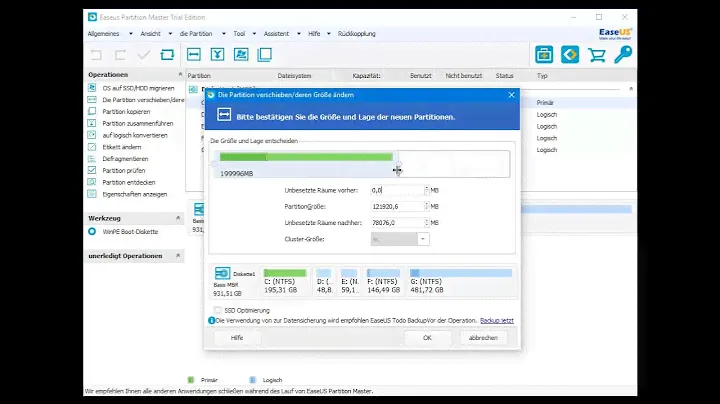
Task: Click 'Partition prüfen' in operations list
Action: pos(126,170)
